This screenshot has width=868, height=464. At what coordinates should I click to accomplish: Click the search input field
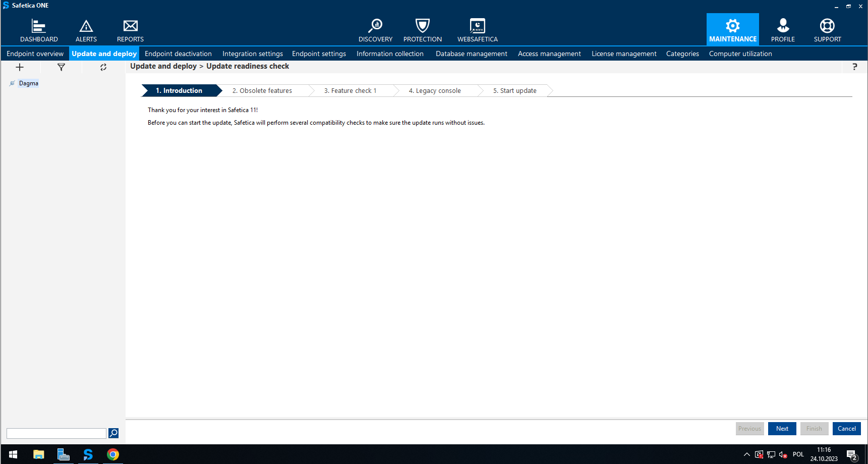tap(56, 433)
